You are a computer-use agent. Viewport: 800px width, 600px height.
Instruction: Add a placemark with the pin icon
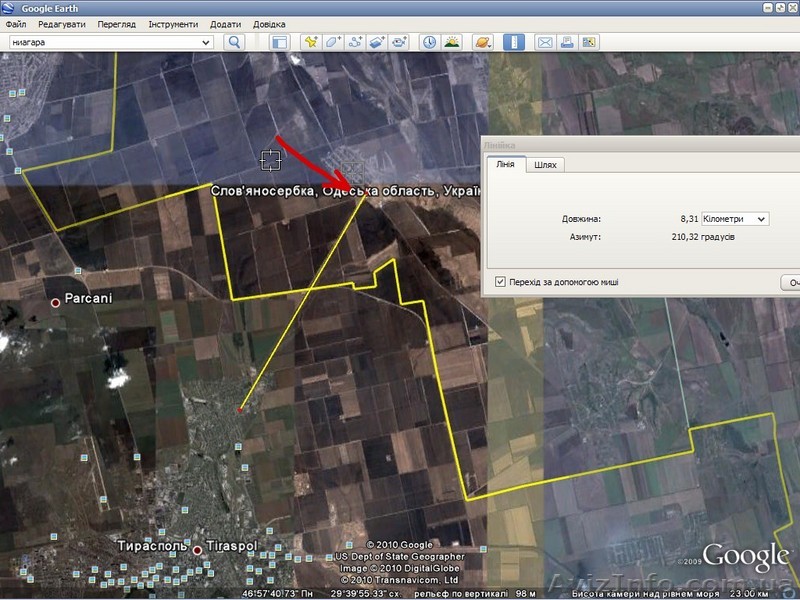(x=311, y=42)
